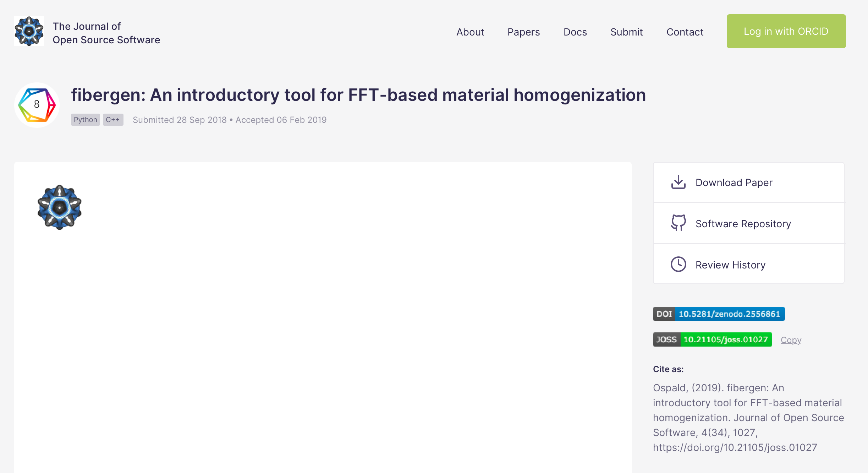Filter by the Python language tag

[85, 120]
